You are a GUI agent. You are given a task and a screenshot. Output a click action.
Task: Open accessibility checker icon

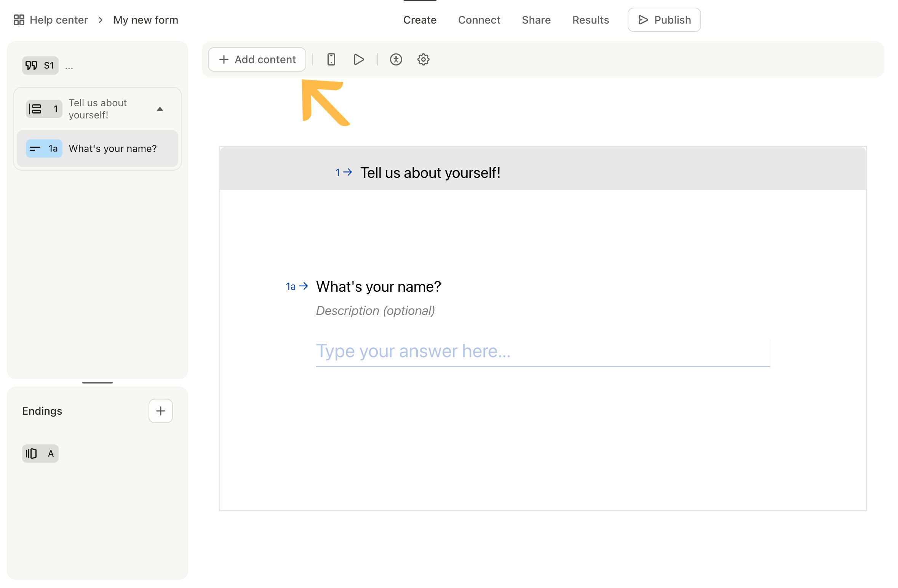(396, 59)
